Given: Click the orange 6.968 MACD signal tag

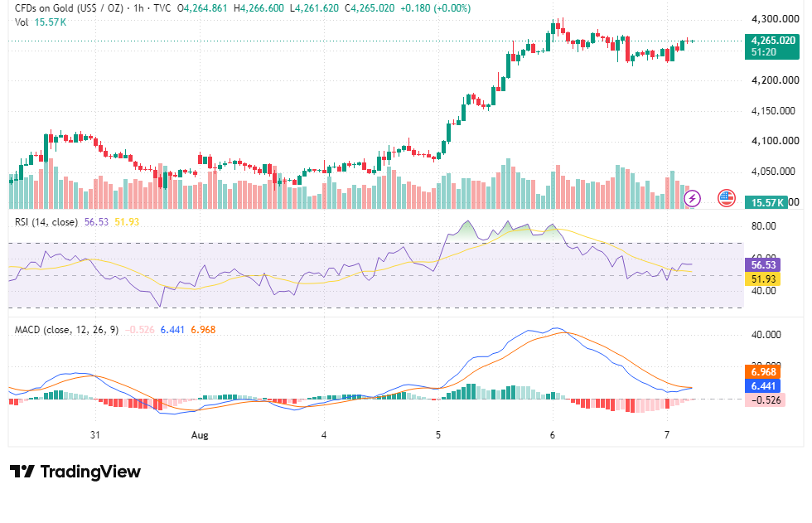Looking at the screenshot, I should pos(763,372).
